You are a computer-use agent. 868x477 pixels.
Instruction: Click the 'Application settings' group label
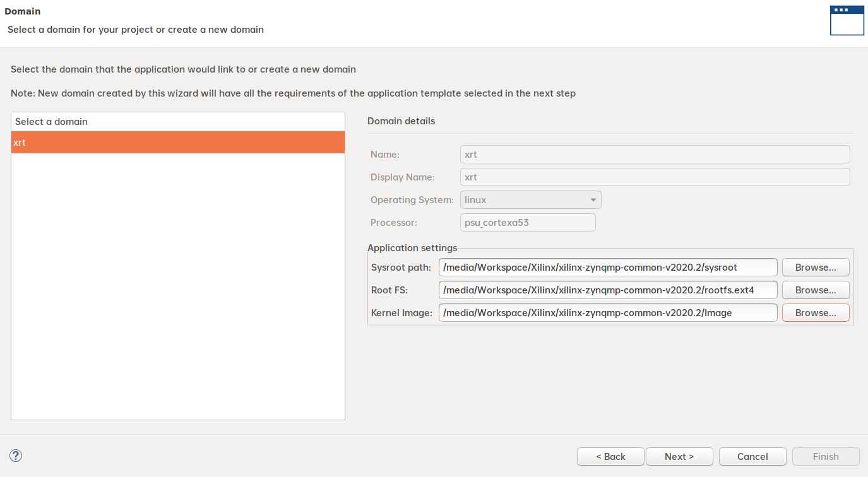[x=412, y=248]
